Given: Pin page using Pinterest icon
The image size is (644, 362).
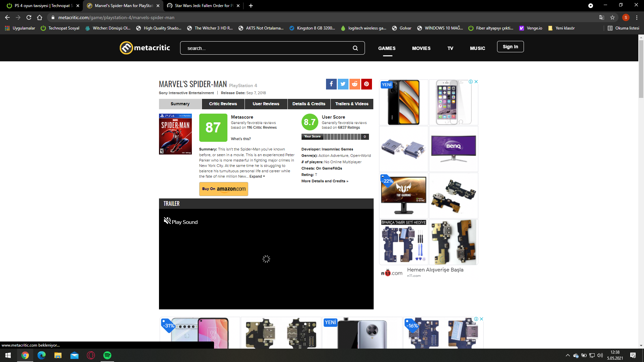Looking at the screenshot, I should click(366, 84).
